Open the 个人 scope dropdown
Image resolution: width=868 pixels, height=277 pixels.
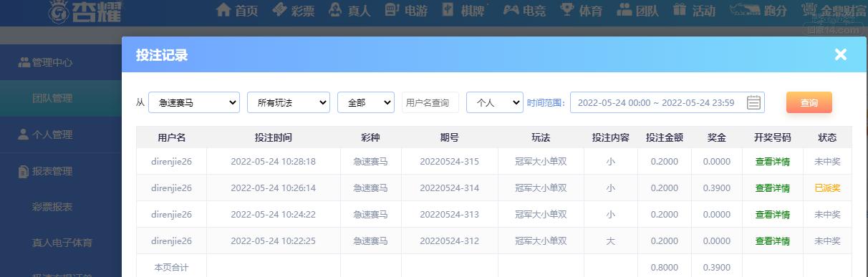[495, 102]
